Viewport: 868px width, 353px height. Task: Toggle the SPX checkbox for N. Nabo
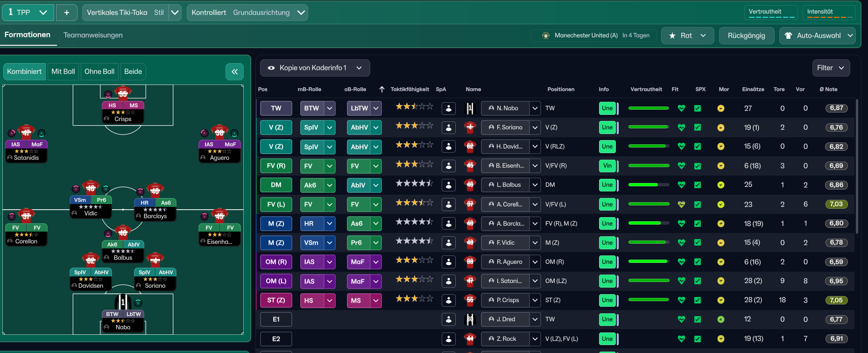click(698, 108)
